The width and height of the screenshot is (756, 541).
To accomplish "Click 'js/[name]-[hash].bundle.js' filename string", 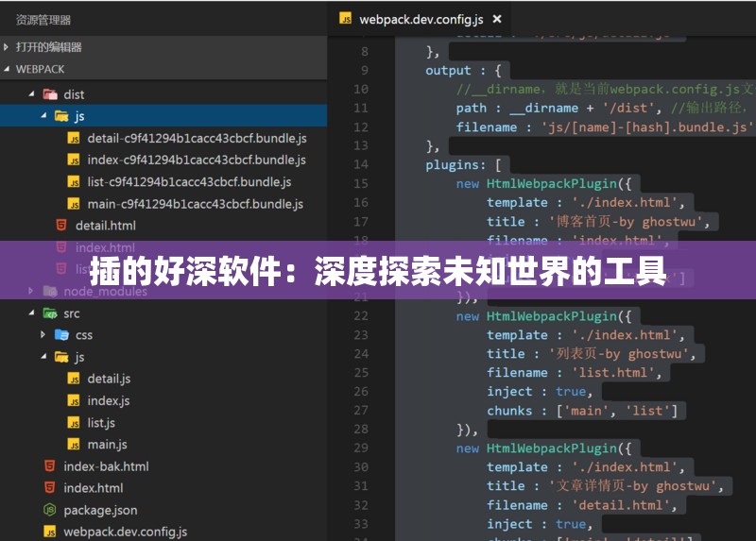I will pyautogui.click(x=647, y=127).
